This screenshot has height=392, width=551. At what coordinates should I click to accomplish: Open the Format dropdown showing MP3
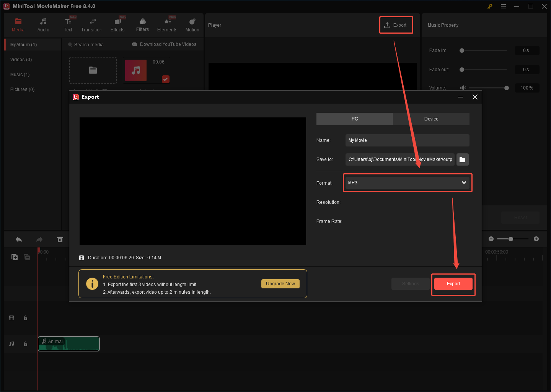(x=407, y=182)
